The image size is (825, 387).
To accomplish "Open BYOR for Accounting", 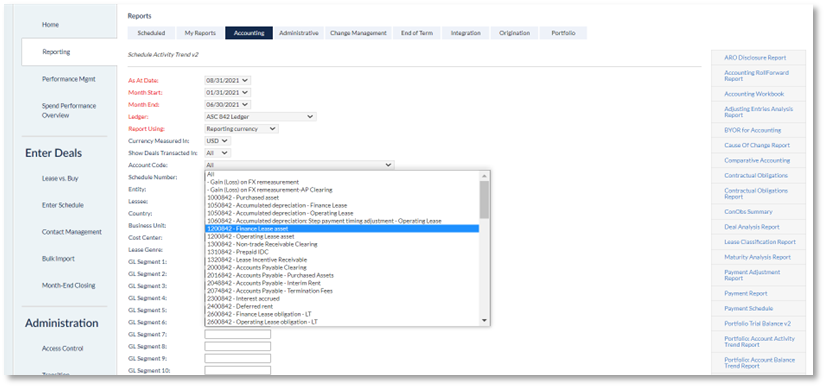I will point(752,130).
